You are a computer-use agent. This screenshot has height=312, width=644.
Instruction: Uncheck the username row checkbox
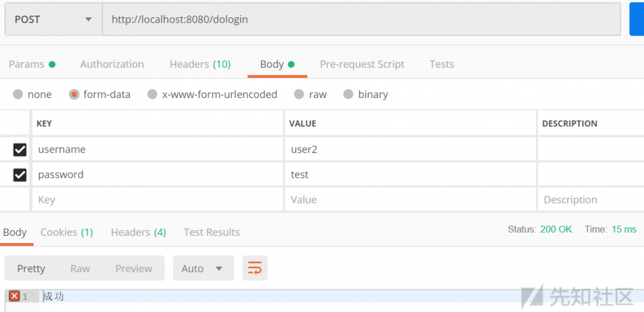[x=20, y=150]
